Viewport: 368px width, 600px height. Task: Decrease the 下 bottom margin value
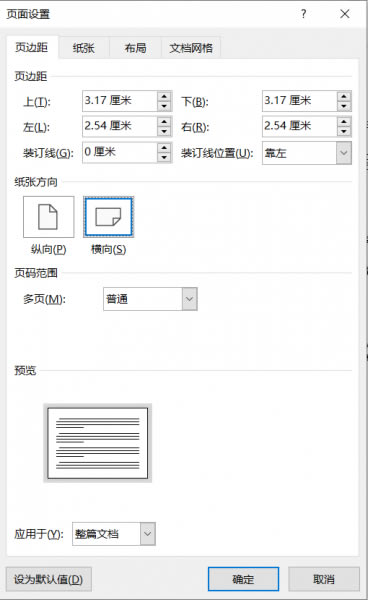(344, 106)
